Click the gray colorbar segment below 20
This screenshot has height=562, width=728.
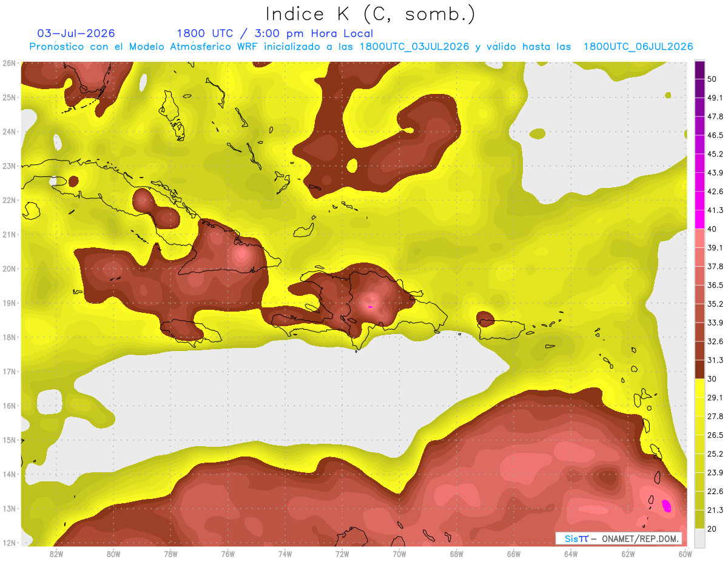point(699,538)
